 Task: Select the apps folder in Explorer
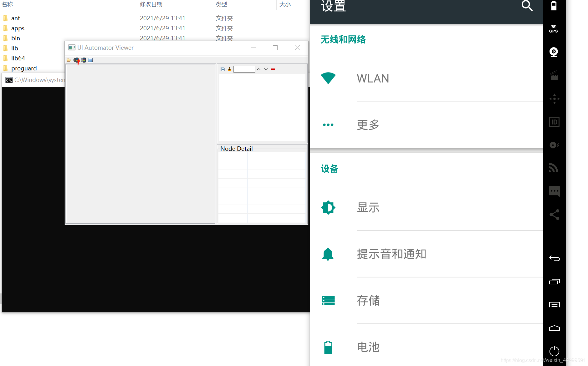[x=18, y=28]
